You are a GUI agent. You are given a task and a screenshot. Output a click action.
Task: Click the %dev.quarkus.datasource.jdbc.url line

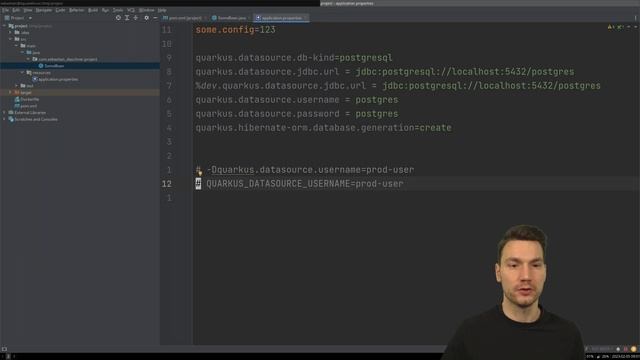click(398, 86)
